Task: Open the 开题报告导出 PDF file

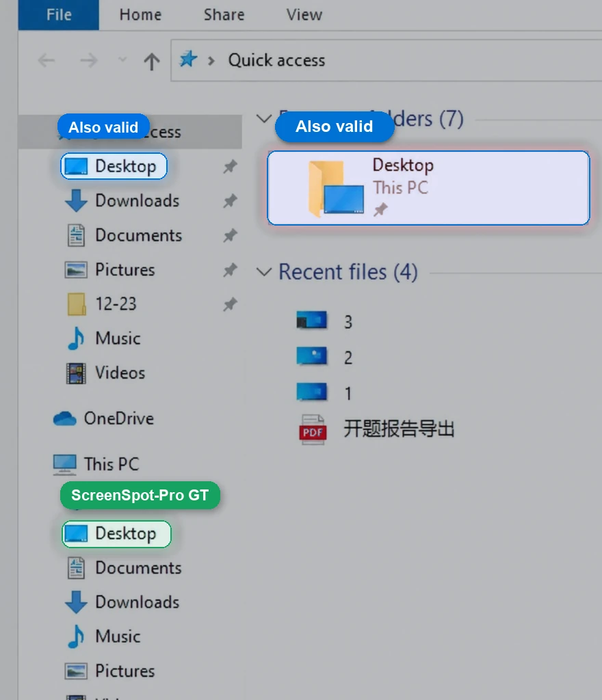Action: (x=376, y=429)
